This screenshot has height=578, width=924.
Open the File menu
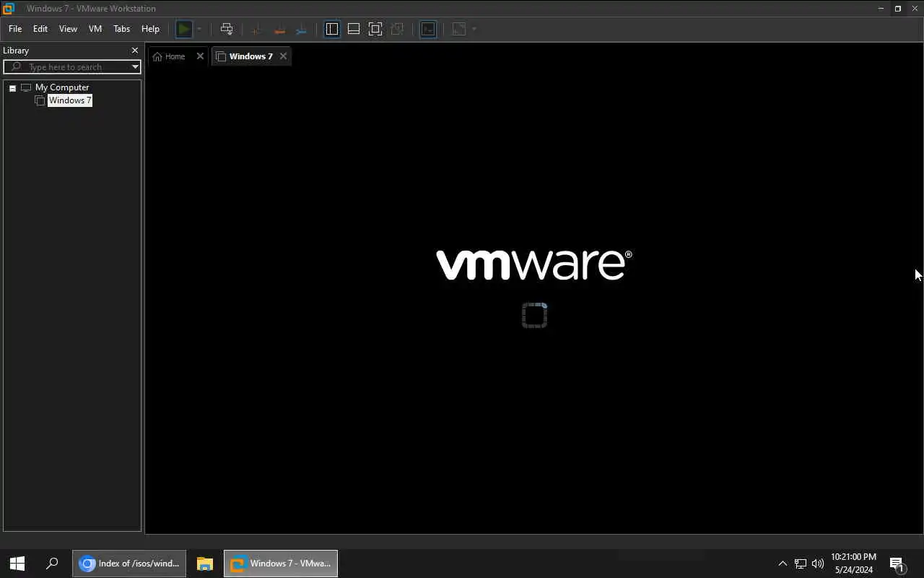15,29
